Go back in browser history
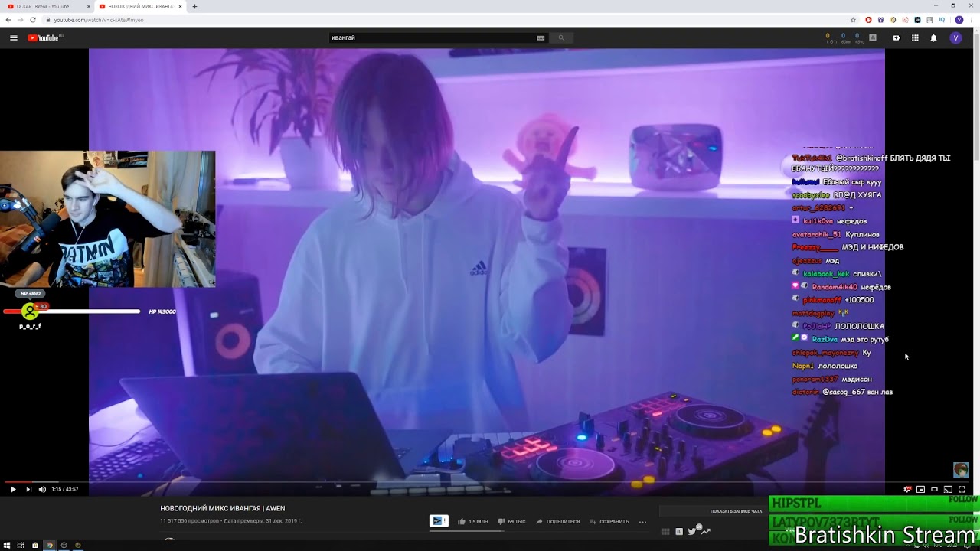The image size is (980, 551). 8,20
